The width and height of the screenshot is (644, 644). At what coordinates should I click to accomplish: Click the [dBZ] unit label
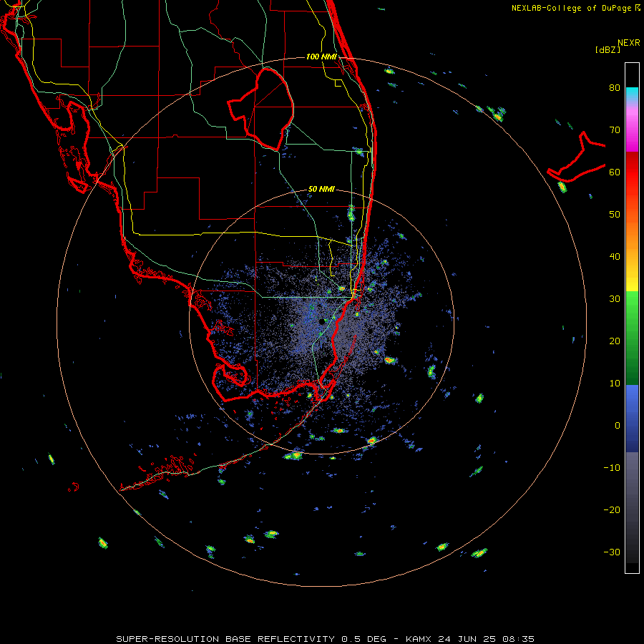pyautogui.click(x=608, y=50)
